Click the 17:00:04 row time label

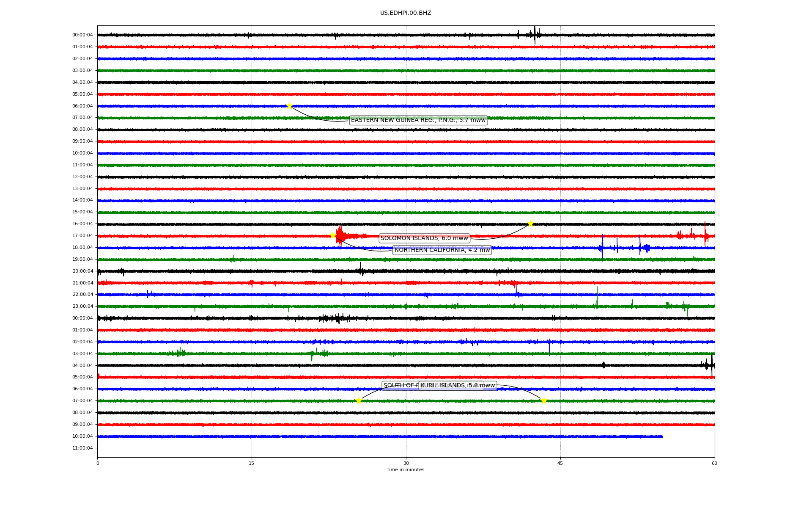coord(82,236)
